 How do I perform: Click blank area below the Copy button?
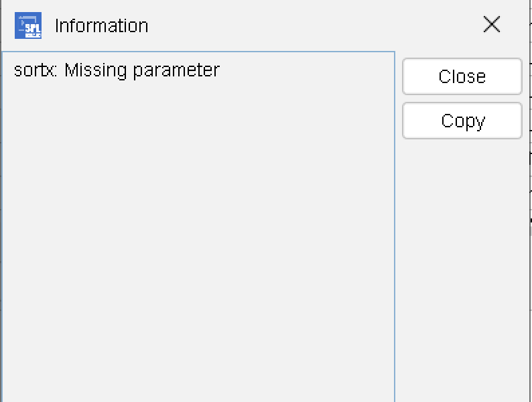462,268
